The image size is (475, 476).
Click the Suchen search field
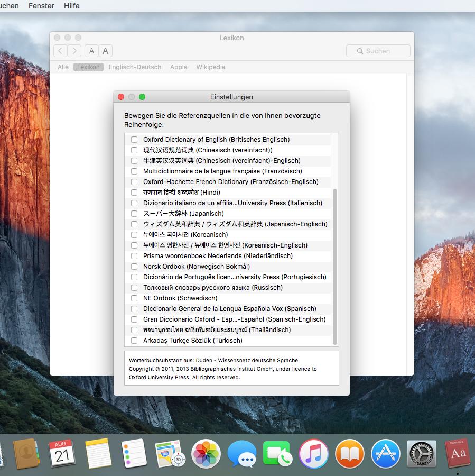[378, 51]
